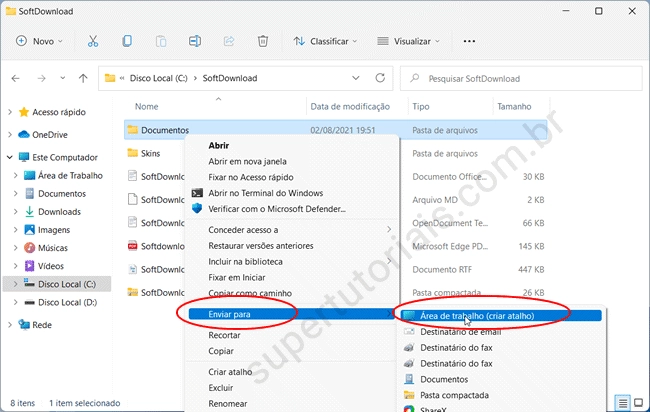Expand the Classificar sort dropdown

(x=325, y=41)
